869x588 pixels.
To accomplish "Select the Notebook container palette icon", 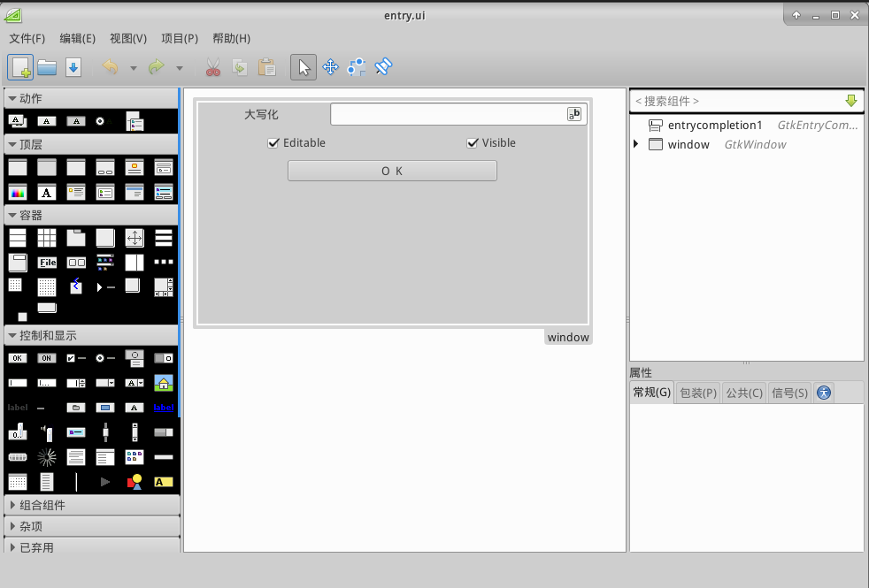I will pyautogui.click(x=76, y=238).
